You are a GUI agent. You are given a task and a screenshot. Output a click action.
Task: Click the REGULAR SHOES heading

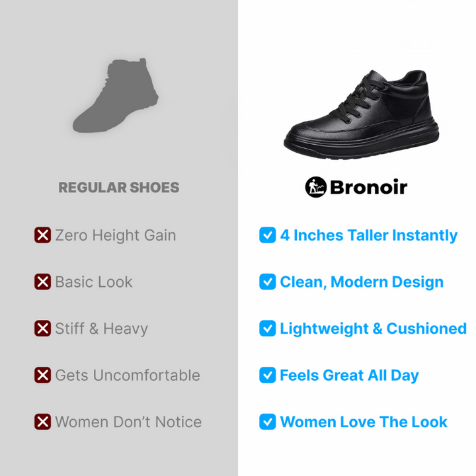tap(119, 188)
